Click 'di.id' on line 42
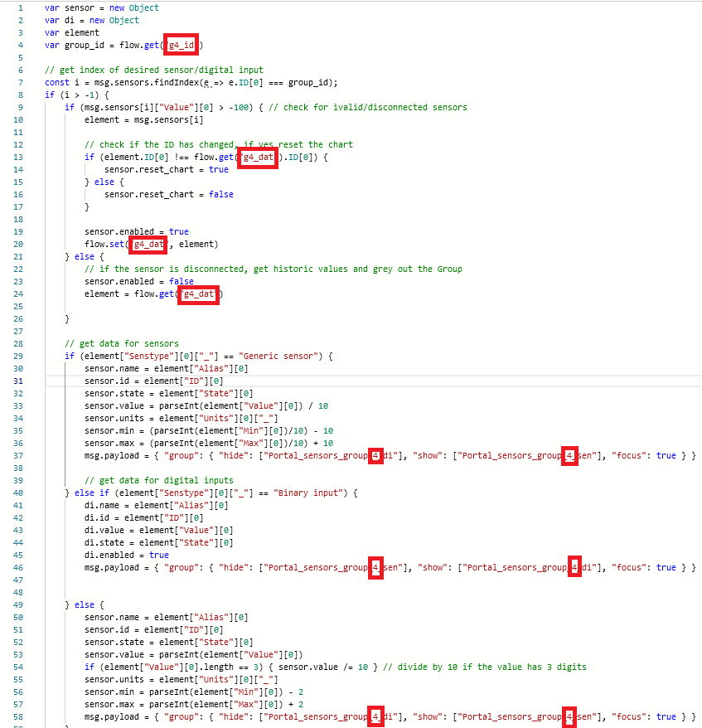This screenshot has width=702, height=728. click(97, 517)
